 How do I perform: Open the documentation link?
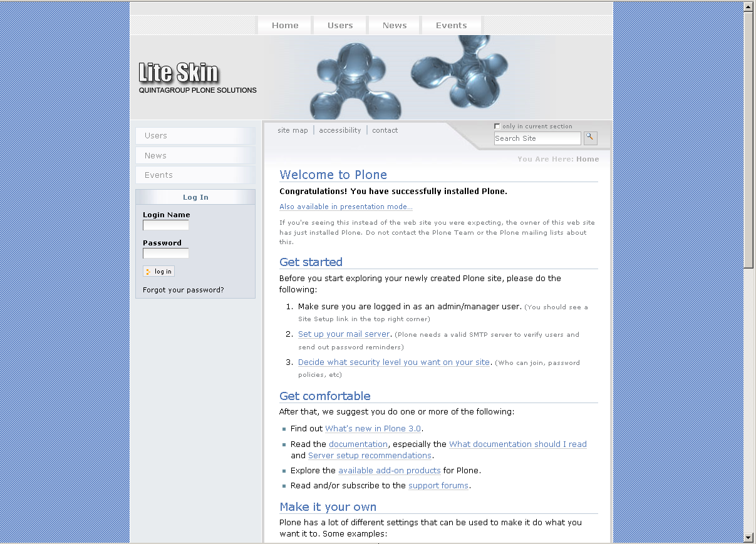click(x=358, y=444)
